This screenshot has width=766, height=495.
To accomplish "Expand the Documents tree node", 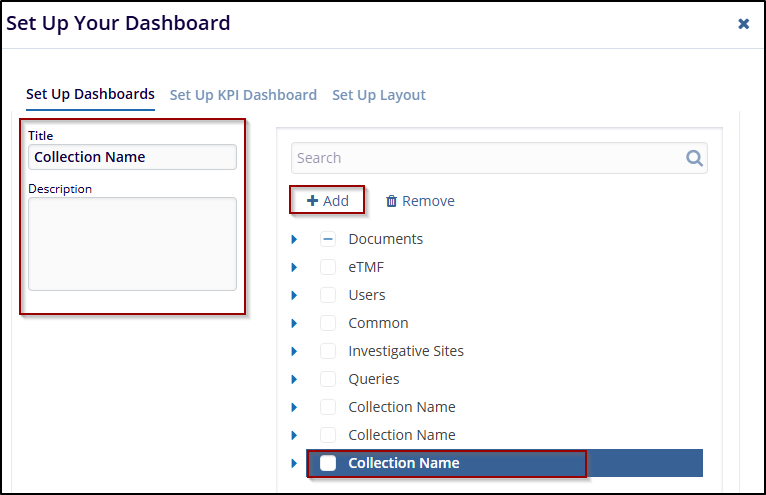I will pos(294,239).
